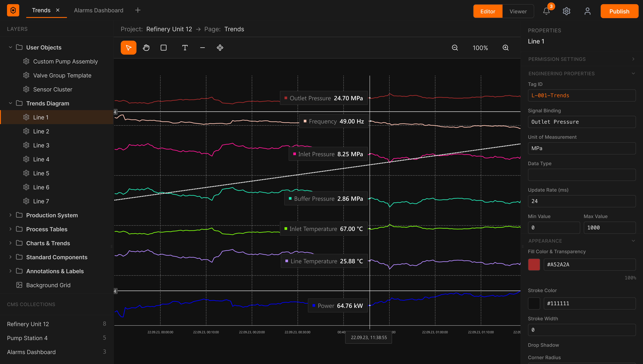The height and width of the screenshot is (364, 643).
Task: Click the orange app logo
Action: 13,10
